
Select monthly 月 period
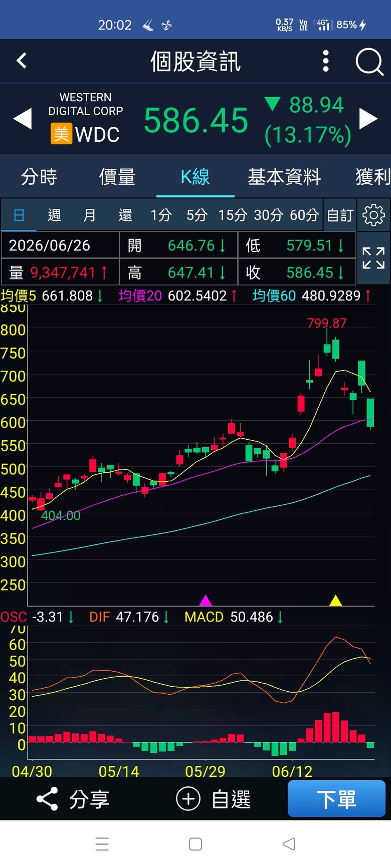click(x=89, y=215)
